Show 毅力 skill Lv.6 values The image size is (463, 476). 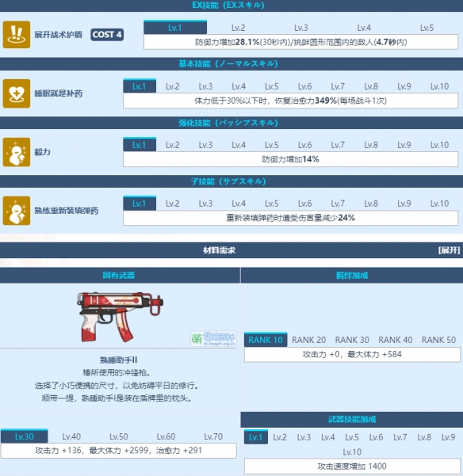click(304, 145)
